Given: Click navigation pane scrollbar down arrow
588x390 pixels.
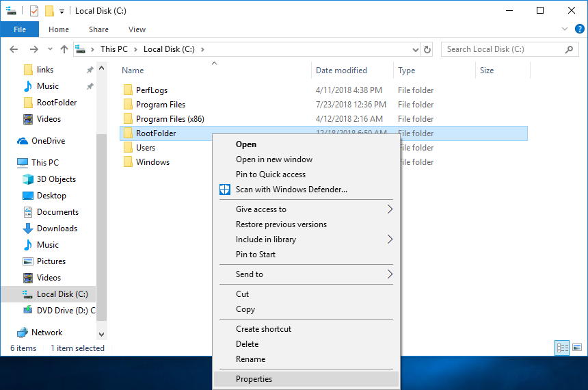Looking at the screenshot, I should [x=101, y=334].
